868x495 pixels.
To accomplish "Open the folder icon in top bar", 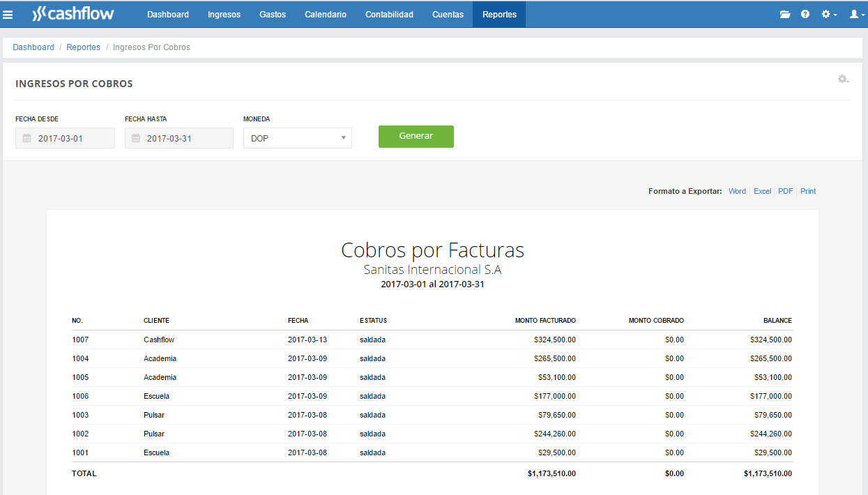I will [x=785, y=14].
